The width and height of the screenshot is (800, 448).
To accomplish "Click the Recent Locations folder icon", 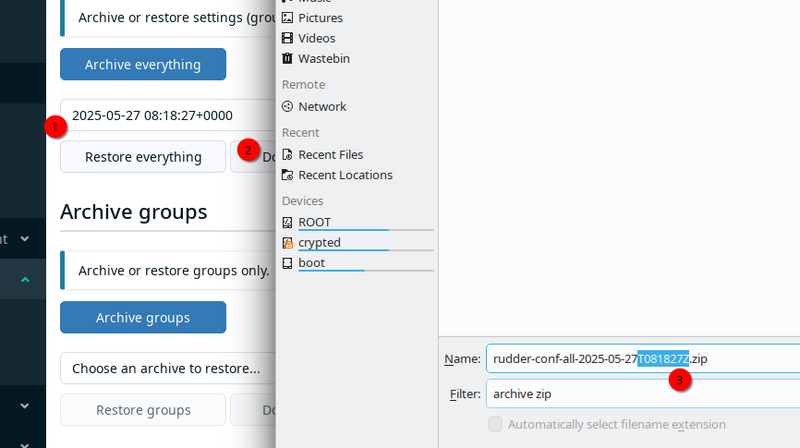I will [287, 175].
